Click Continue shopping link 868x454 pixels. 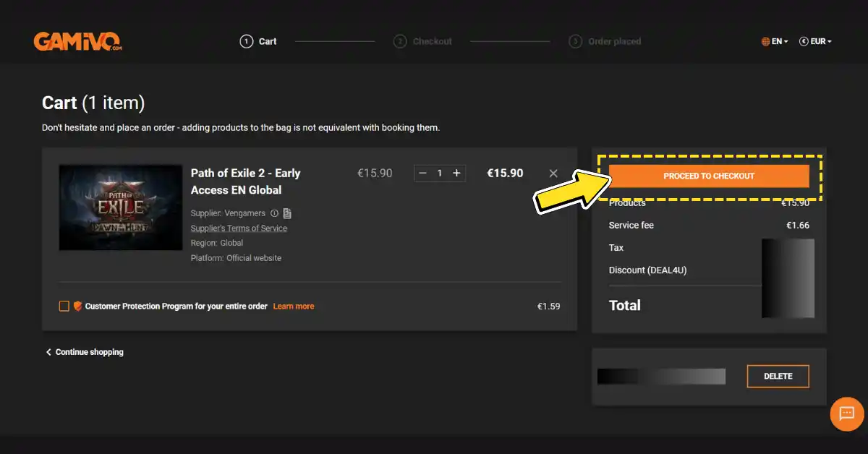point(85,352)
